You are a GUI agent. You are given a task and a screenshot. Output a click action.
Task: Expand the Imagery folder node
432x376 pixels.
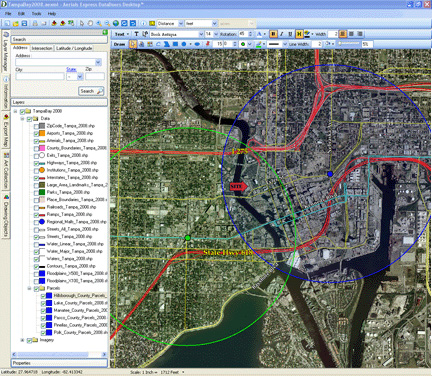tap(22, 340)
